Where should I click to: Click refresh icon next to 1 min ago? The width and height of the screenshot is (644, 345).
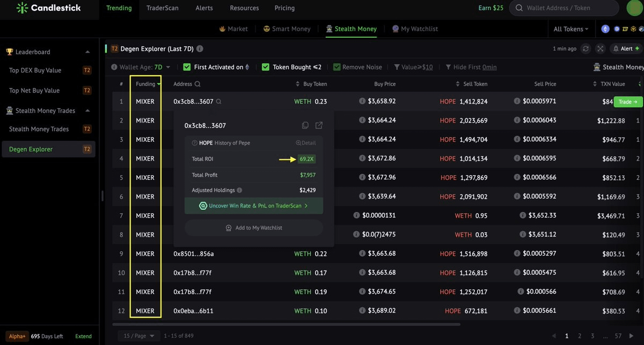[x=586, y=49]
